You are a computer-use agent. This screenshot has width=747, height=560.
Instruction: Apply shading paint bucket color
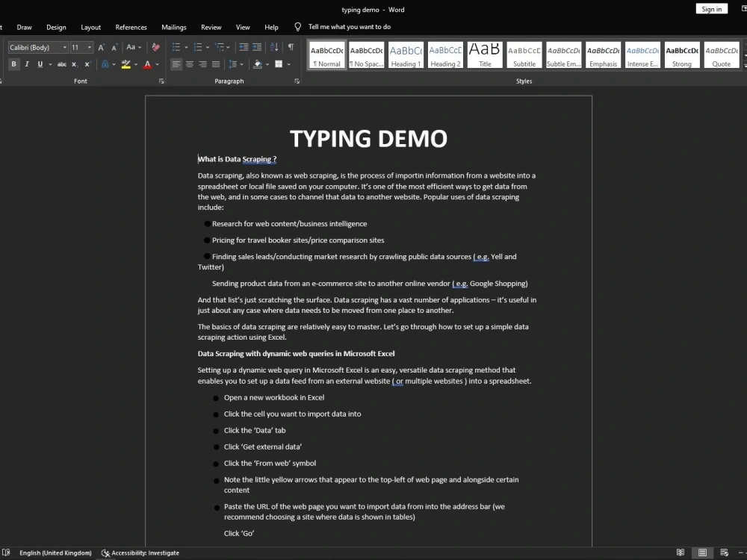(258, 64)
